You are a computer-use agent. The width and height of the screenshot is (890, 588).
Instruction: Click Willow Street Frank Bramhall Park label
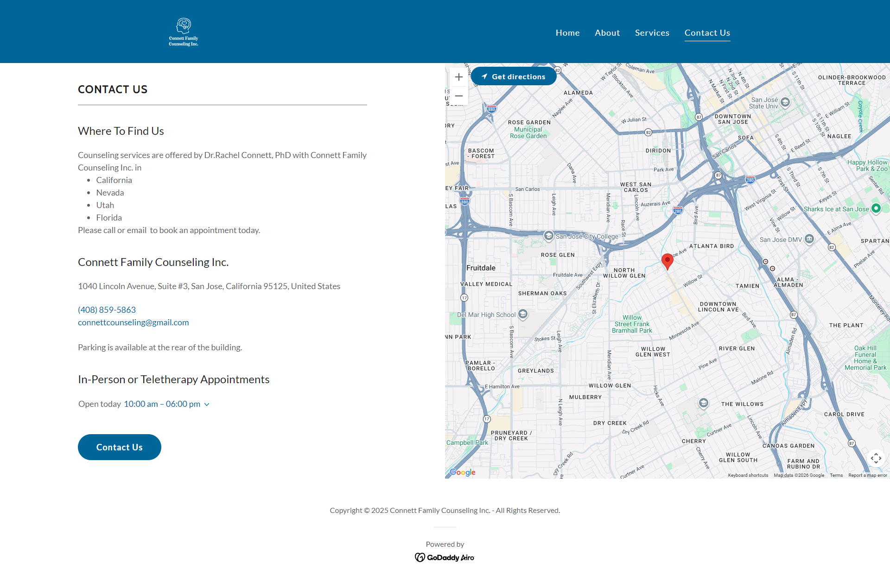click(x=632, y=324)
